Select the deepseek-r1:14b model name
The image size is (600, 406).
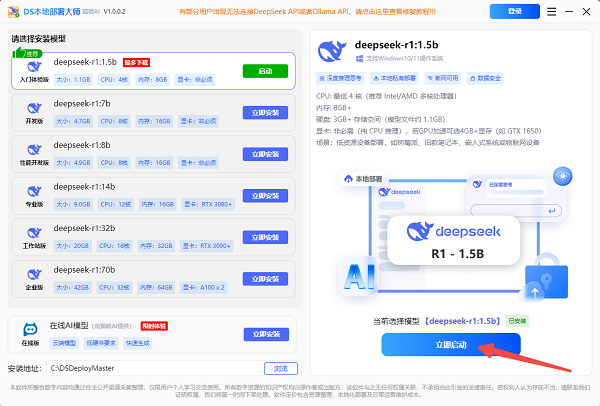click(x=84, y=186)
